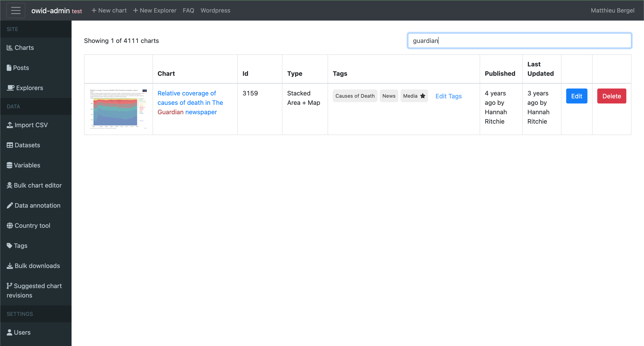Toggle the star on the Media tag

pos(423,96)
